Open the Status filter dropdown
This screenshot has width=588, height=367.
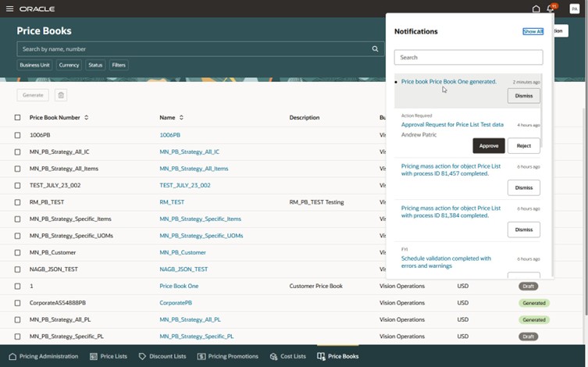[95, 65]
